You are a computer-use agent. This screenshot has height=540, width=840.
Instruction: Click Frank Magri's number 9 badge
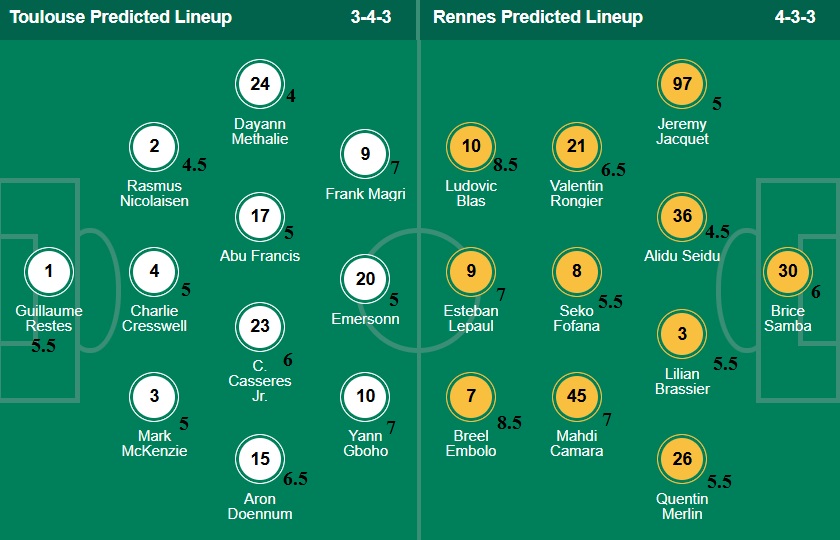tap(365, 154)
